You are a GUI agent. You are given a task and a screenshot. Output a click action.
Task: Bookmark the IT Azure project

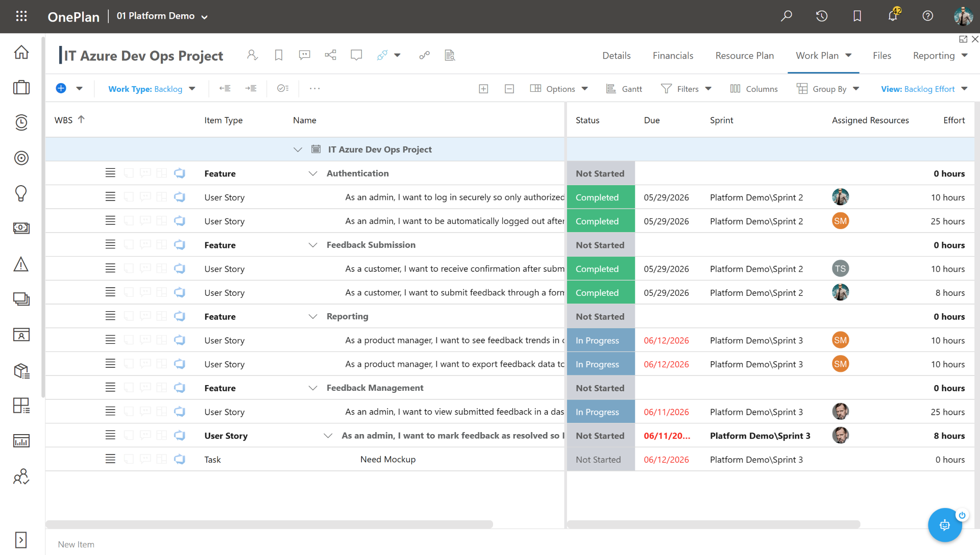click(x=279, y=55)
